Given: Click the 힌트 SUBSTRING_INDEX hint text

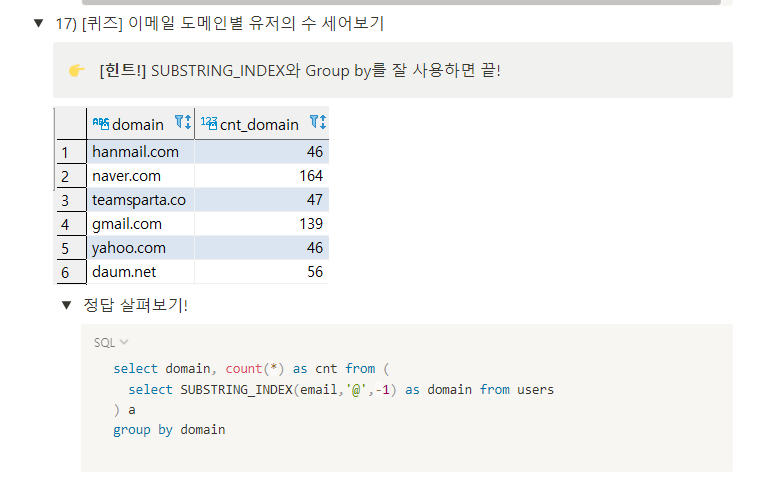Looking at the screenshot, I should point(300,71).
